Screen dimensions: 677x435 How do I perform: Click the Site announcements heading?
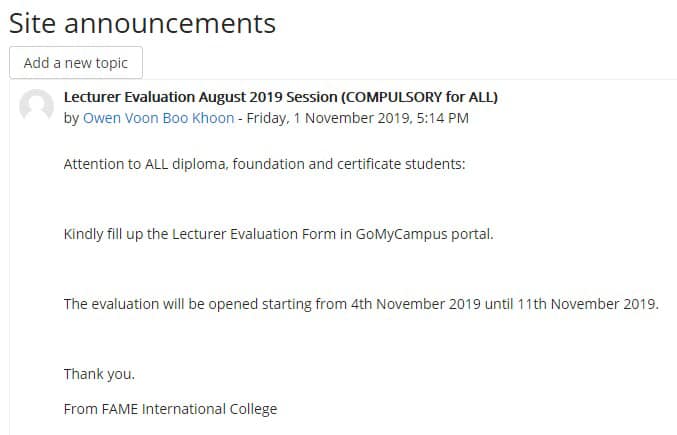point(142,23)
